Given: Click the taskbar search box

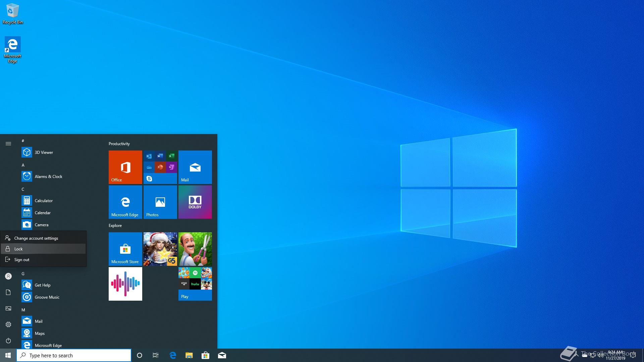Looking at the screenshot, I should coord(74,355).
